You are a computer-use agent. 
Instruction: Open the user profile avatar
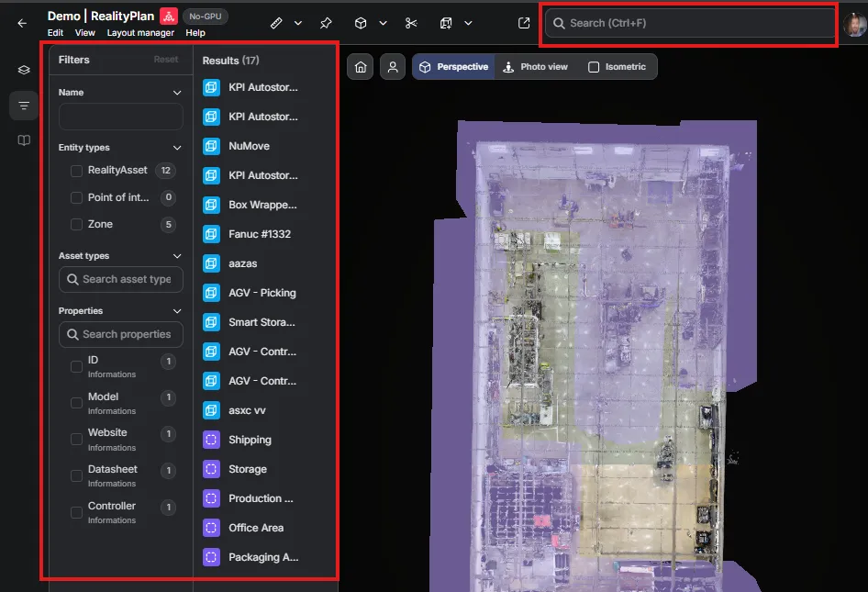pyautogui.click(x=855, y=24)
